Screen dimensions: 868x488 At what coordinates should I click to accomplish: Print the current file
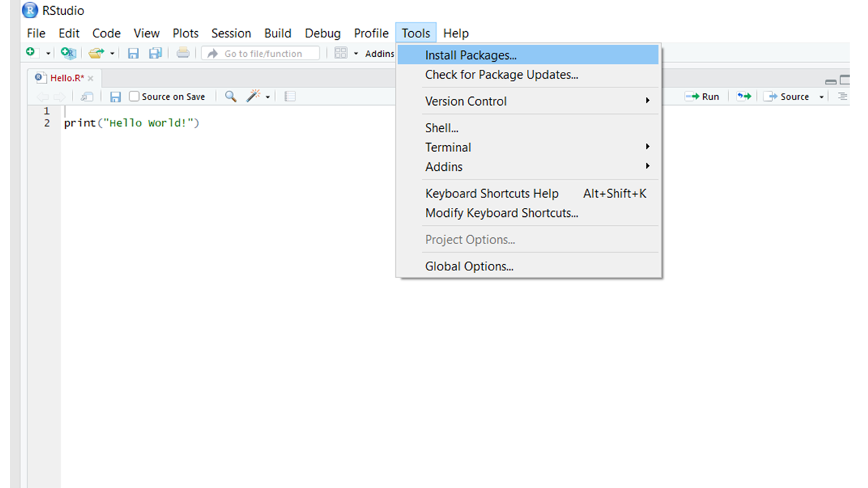pos(182,53)
